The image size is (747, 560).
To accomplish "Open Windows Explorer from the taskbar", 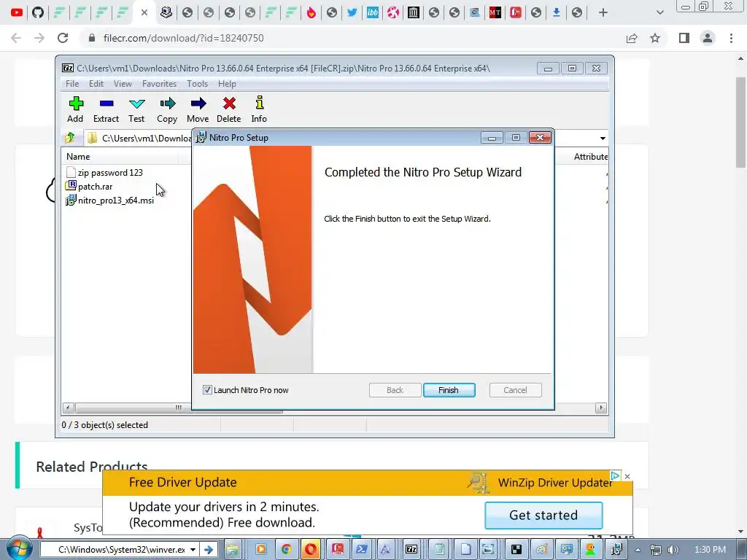I will 233,550.
